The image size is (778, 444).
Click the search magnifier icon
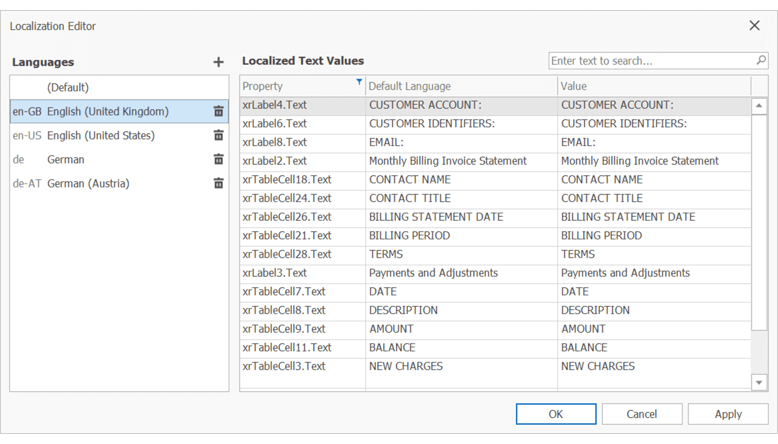pos(761,61)
